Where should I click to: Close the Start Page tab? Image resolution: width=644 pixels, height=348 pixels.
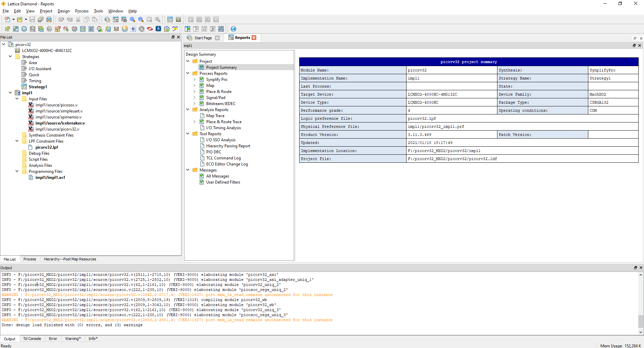click(217, 38)
